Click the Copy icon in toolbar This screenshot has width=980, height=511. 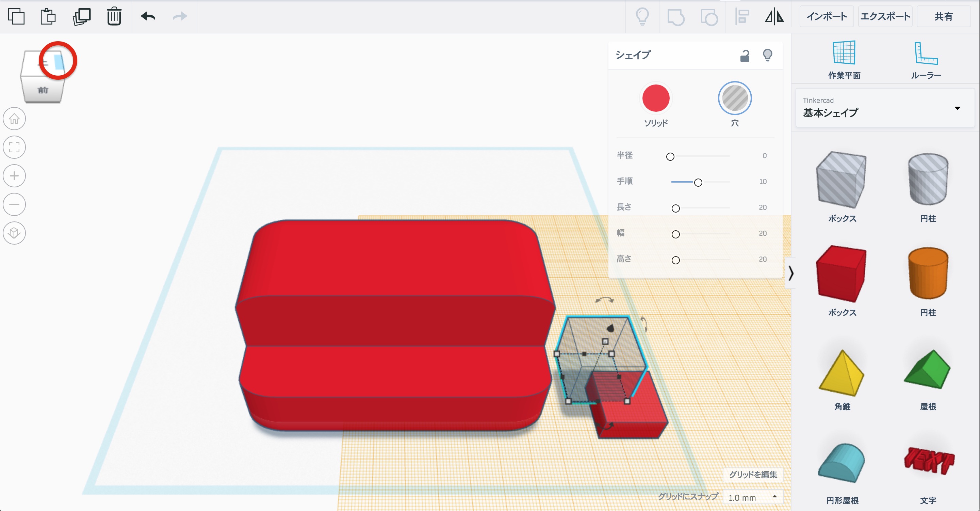click(16, 16)
